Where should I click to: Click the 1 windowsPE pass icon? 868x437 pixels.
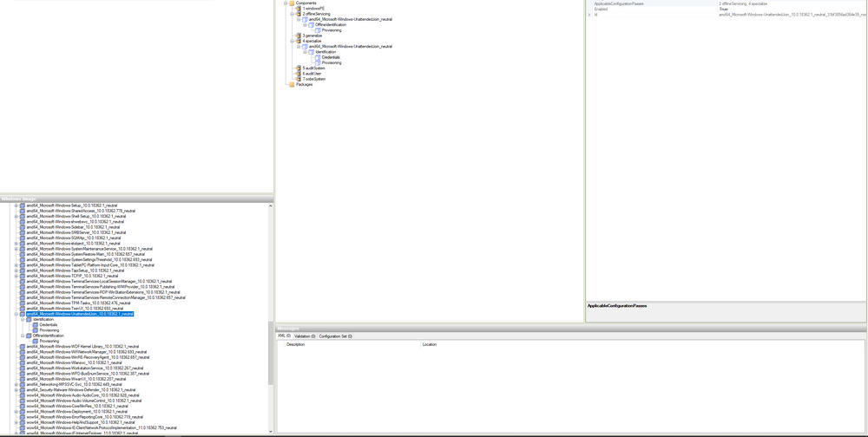299,9
